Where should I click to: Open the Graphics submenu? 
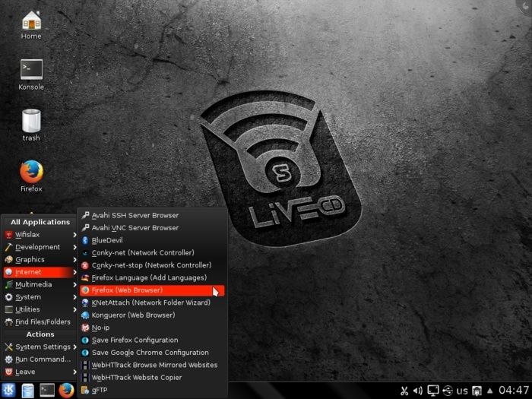[40, 260]
